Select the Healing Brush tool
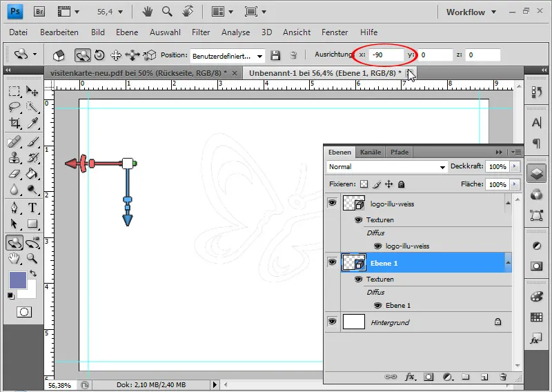The height and width of the screenshot is (392, 552). click(14, 142)
